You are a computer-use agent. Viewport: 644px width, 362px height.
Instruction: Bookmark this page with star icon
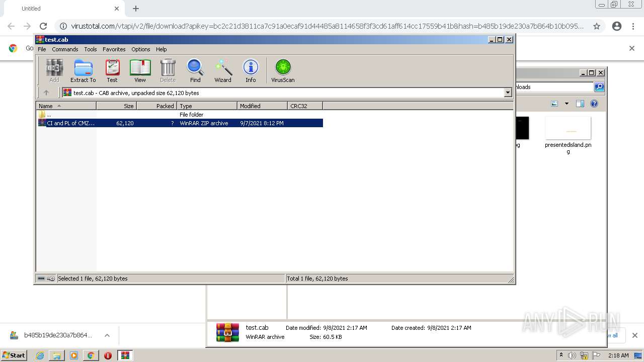tap(597, 26)
